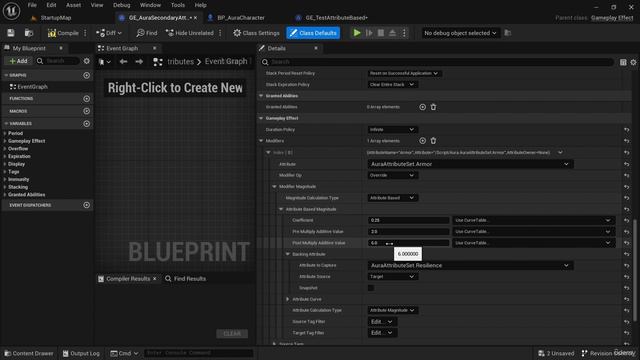The image size is (640, 360).
Task: Add a new variable with plus icon
Action: tap(87, 124)
